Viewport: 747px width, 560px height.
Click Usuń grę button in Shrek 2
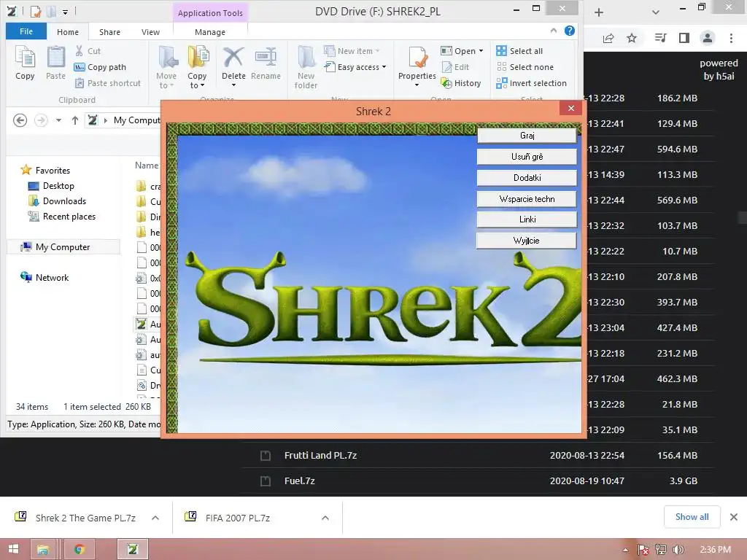[x=527, y=157]
